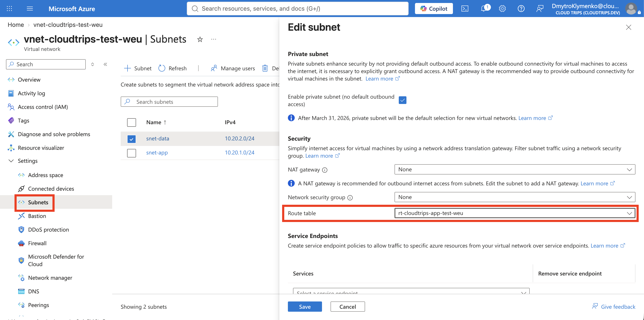Open Tags in the sidebar
Viewport: 644px width, 320px height.
23,121
